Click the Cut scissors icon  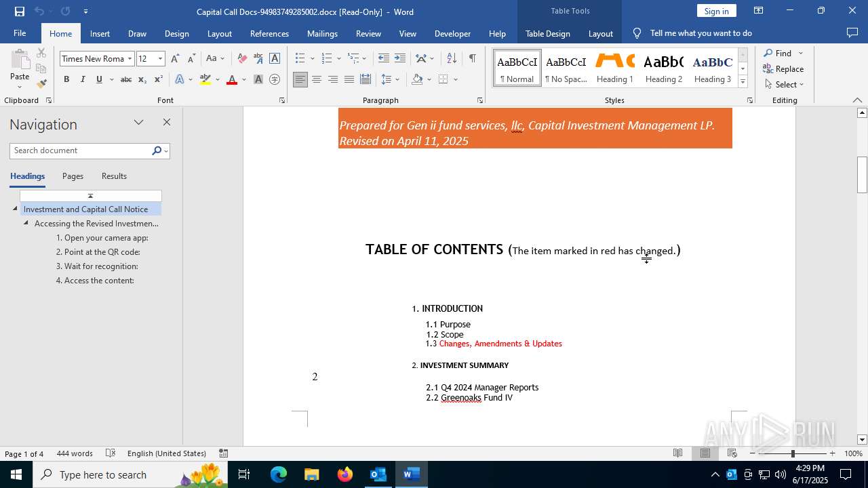41,53
